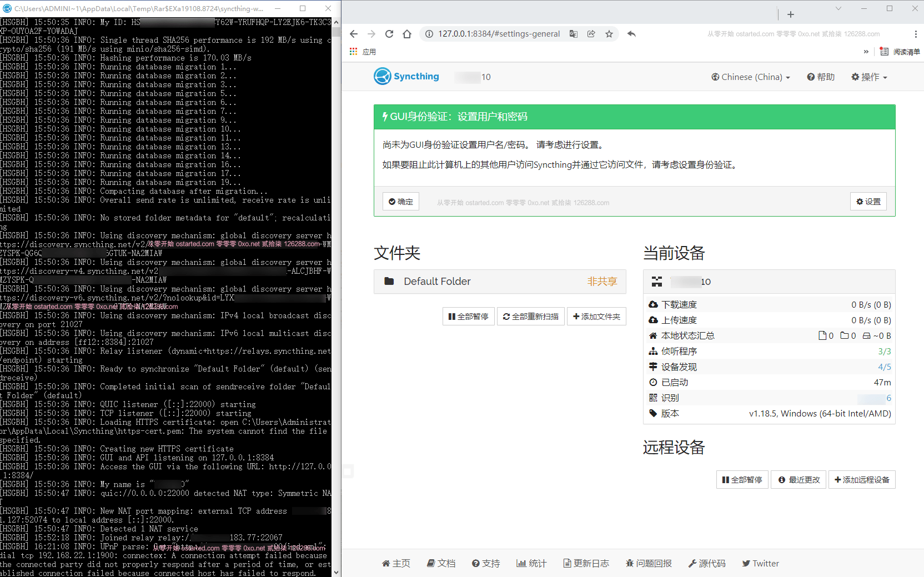Open the 操作 actions menu
Screen dimensions: 924x577
point(869,77)
